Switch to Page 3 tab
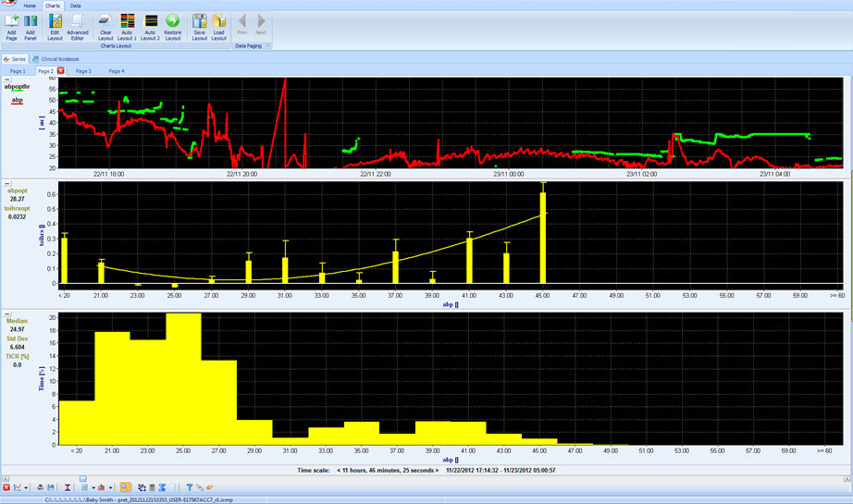Screen dimensions: 853x504 (83, 70)
